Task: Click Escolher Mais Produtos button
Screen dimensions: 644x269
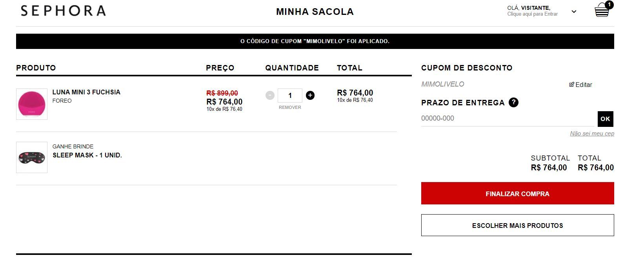Action: pos(517,225)
